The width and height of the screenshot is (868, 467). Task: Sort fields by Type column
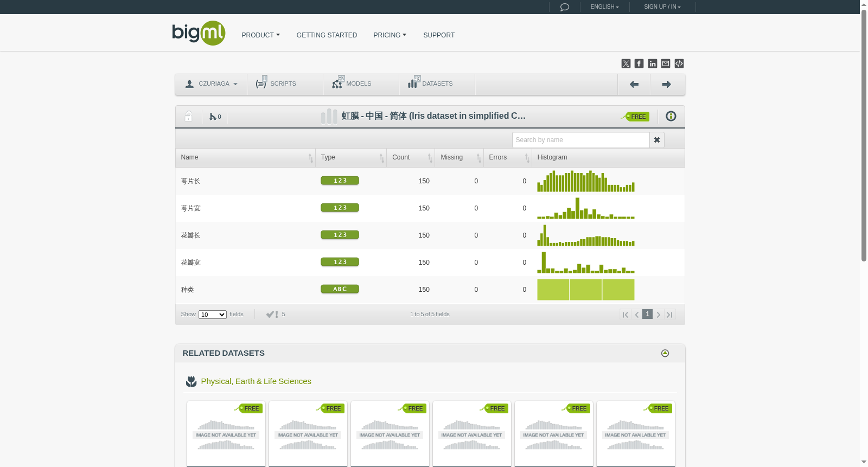pyautogui.click(x=351, y=158)
